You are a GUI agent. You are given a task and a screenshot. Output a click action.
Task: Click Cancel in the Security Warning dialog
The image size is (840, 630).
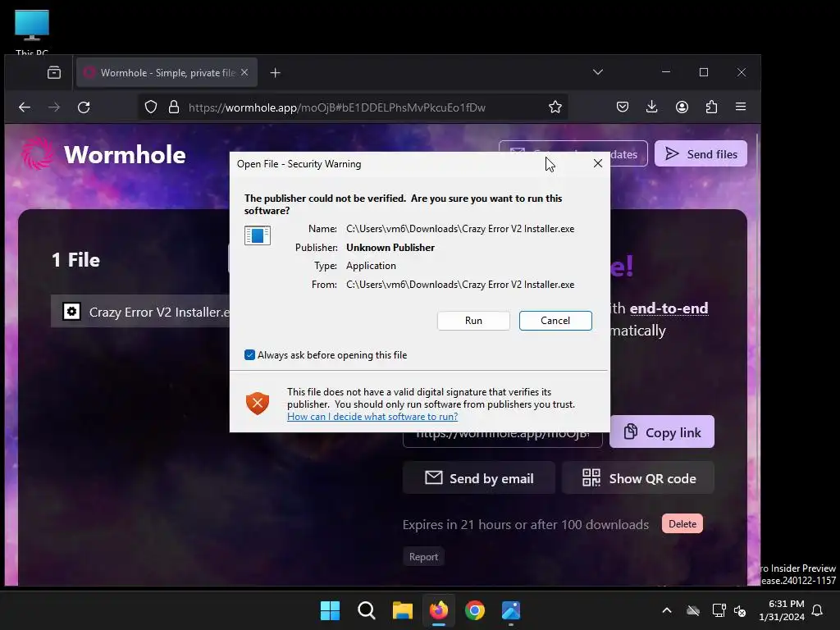555,321
